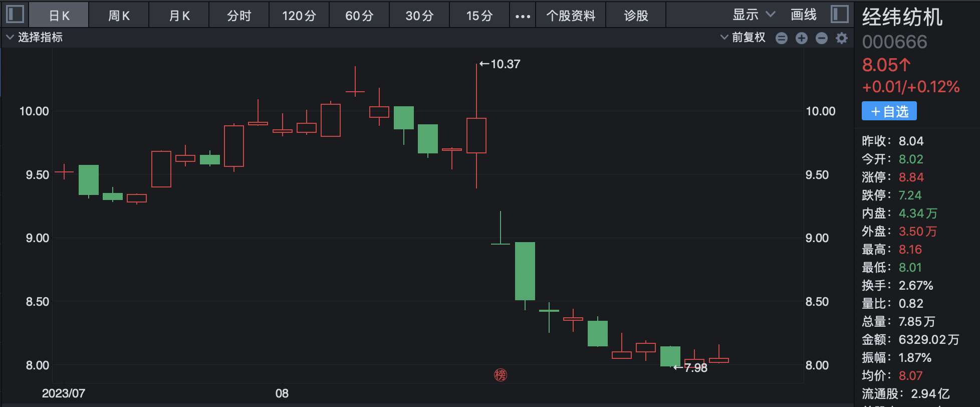Zoom out chart with minus icon
Viewport: 980px width, 407px height.
pos(821,38)
